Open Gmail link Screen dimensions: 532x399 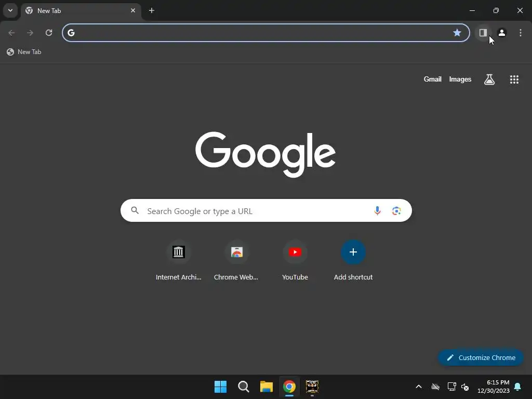point(433,79)
